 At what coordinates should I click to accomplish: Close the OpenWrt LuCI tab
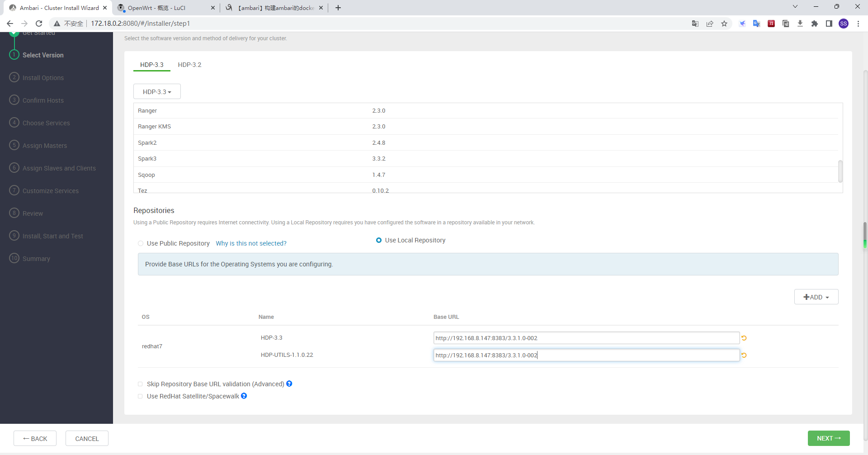pos(213,8)
